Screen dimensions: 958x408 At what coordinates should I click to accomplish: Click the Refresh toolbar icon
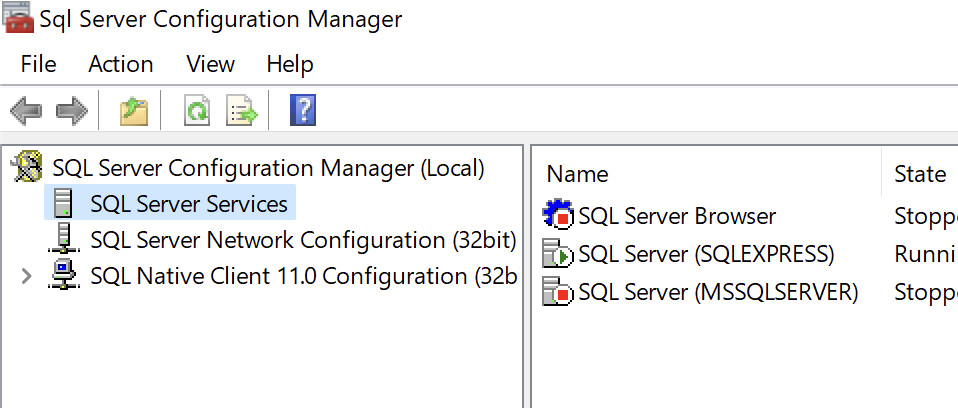point(197,111)
